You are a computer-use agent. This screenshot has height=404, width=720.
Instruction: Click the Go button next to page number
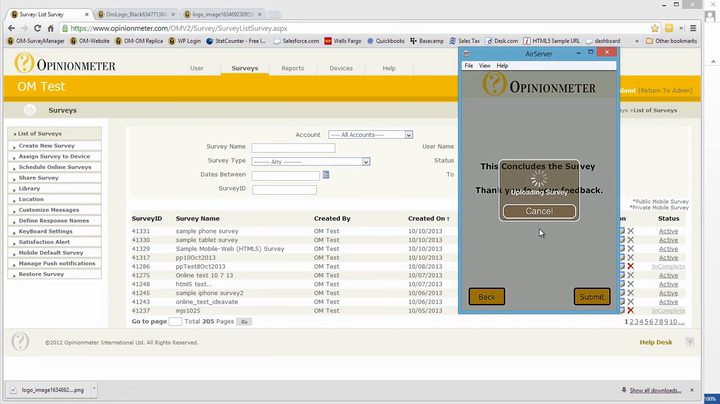pyautogui.click(x=244, y=322)
